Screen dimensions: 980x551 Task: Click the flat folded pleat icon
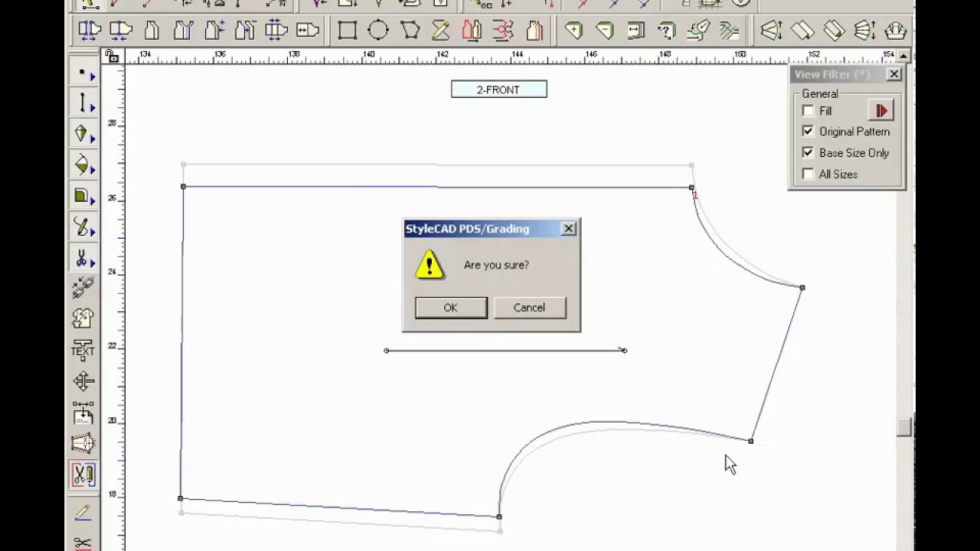802,31
